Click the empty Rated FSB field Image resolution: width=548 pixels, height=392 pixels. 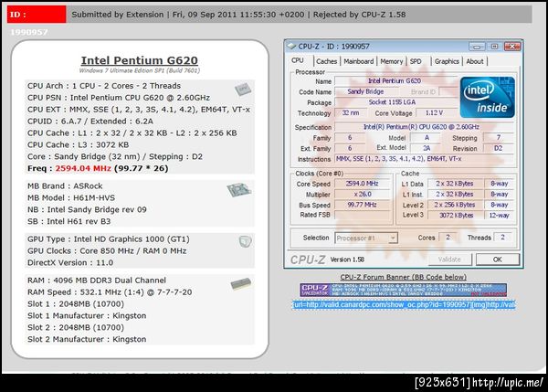coord(362,215)
